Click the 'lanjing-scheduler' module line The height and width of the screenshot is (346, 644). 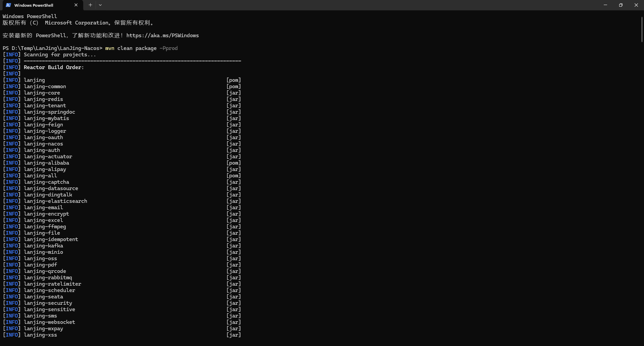tap(49, 290)
